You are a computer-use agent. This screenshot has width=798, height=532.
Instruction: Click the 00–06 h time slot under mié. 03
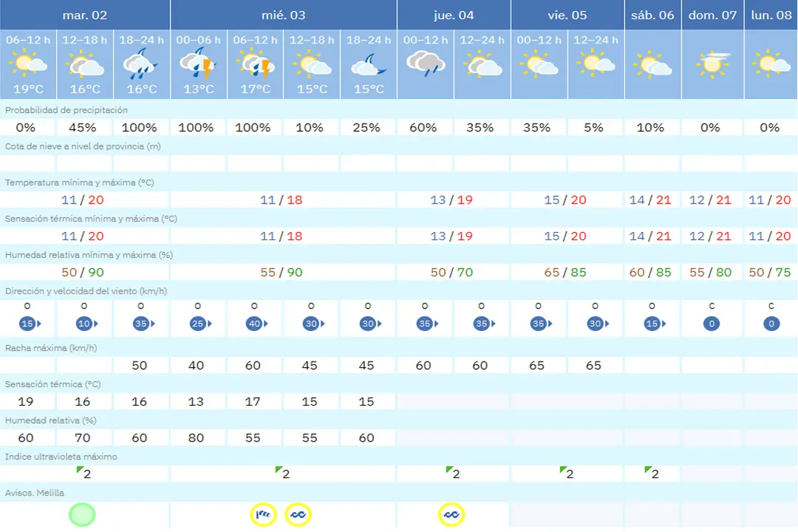point(199,40)
